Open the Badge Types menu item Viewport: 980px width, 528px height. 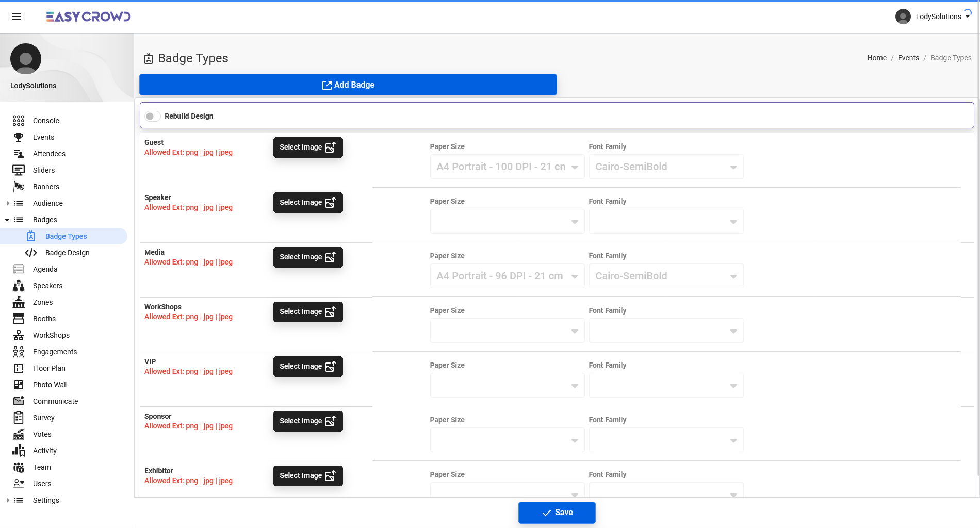66,236
